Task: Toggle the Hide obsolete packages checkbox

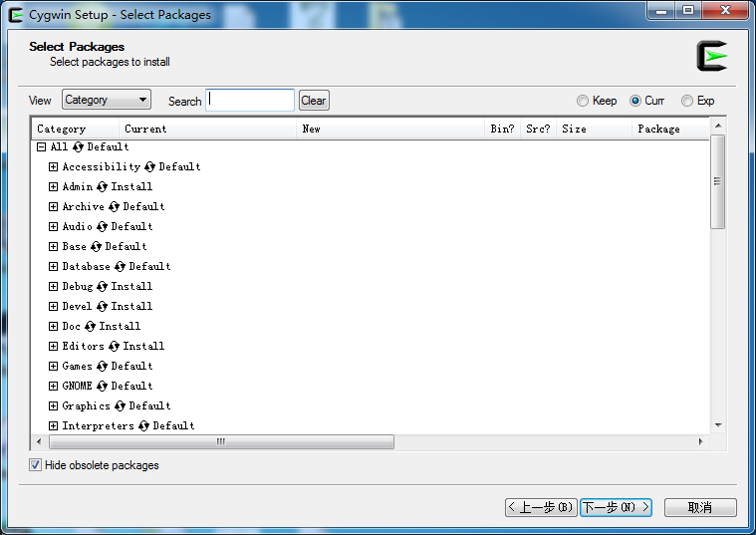Action: coord(35,465)
